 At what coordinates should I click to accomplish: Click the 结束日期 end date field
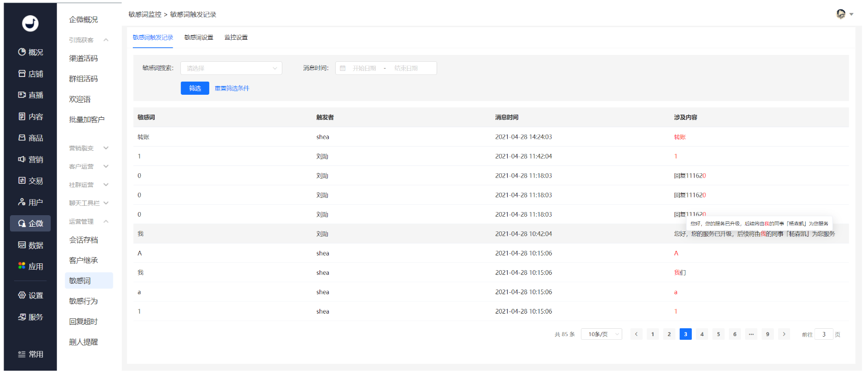(406, 68)
